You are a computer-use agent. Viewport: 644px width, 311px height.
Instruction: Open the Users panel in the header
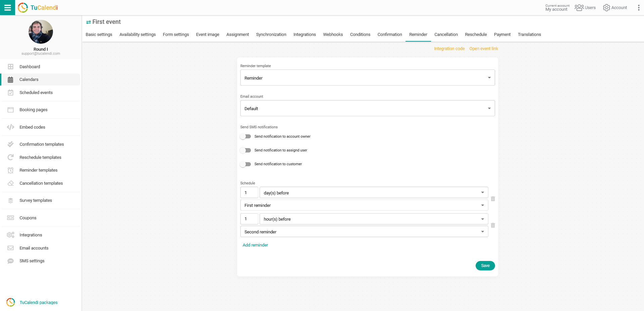click(x=585, y=7)
